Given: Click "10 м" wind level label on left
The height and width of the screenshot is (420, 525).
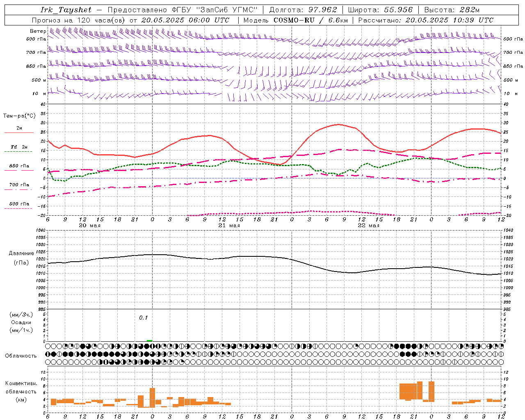Looking at the screenshot, I should 39,94.
